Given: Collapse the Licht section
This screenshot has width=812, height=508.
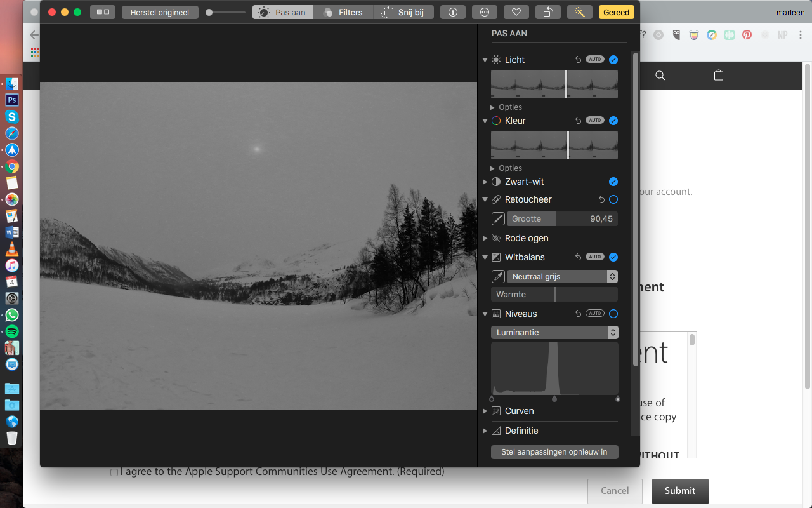Looking at the screenshot, I should point(485,60).
